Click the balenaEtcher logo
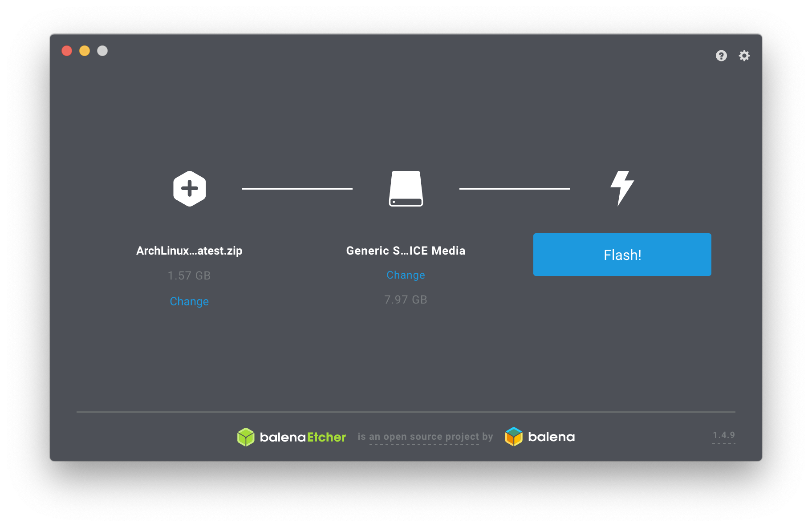Image resolution: width=812 pixels, height=527 pixels. (292, 437)
